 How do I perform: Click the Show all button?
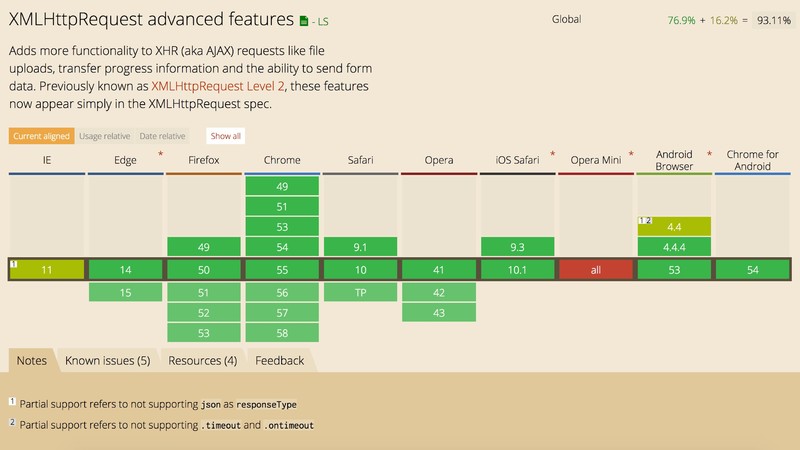[226, 136]
